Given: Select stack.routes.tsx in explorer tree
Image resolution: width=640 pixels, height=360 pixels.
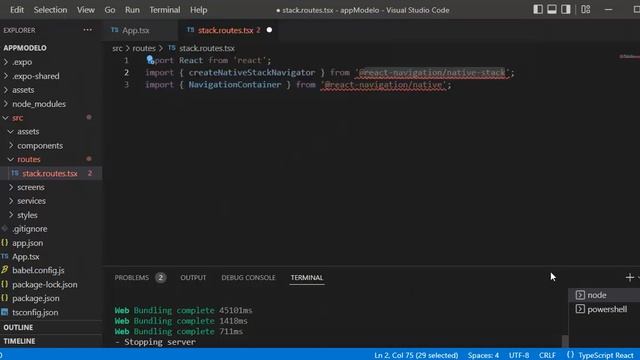Looking at the screenshot, I should coord(50,173).
